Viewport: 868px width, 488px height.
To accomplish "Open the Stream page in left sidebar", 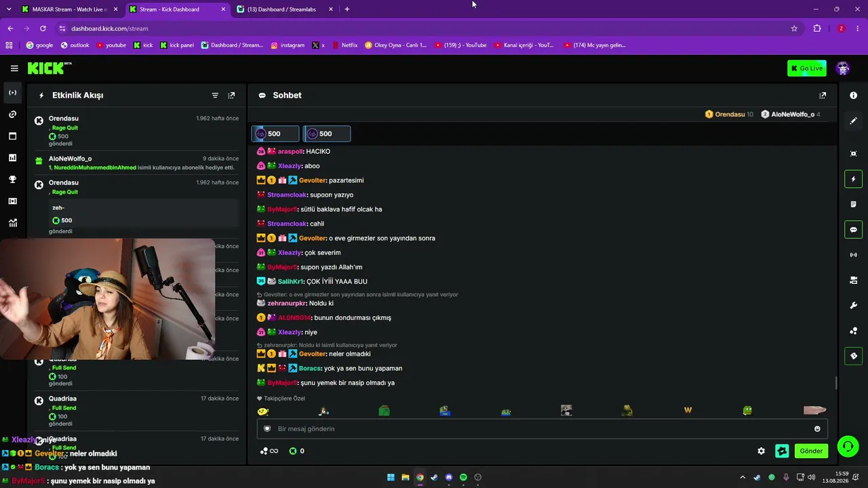I will [12, 93].
